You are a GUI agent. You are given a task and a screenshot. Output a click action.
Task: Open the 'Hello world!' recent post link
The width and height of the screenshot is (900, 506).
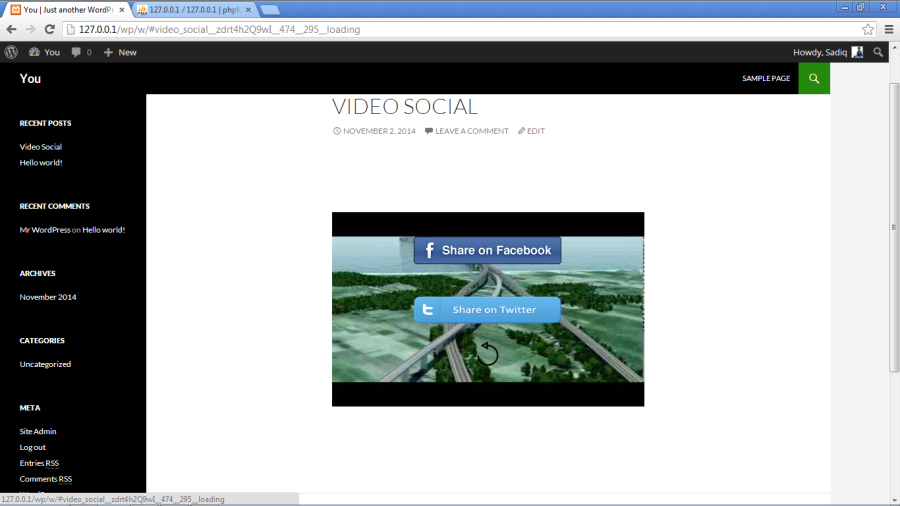[x=41, y=163]
